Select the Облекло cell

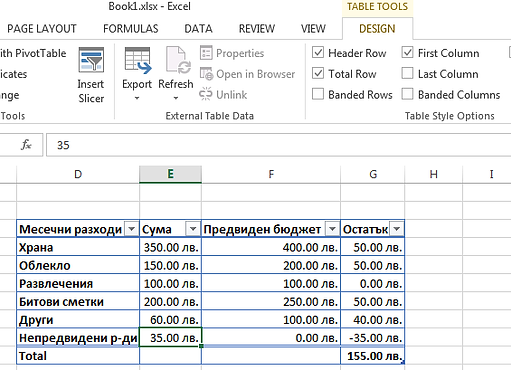tap(78, 265)
